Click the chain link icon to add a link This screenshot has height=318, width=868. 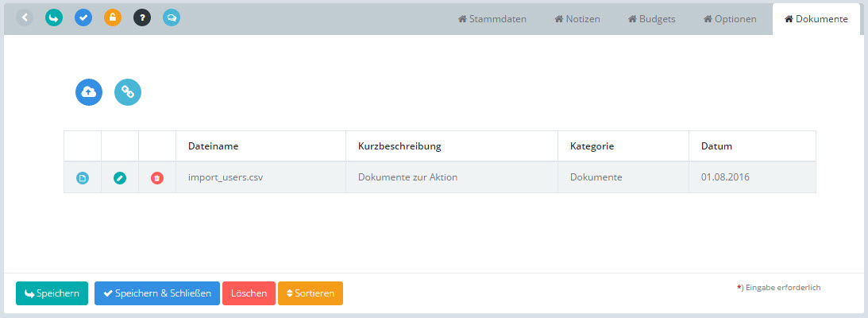point(128,92)
